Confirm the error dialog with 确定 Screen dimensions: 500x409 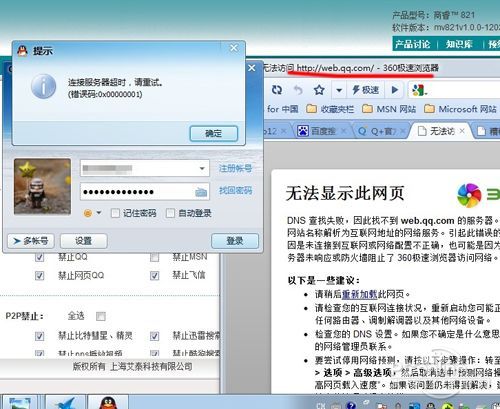pos(214,133)
